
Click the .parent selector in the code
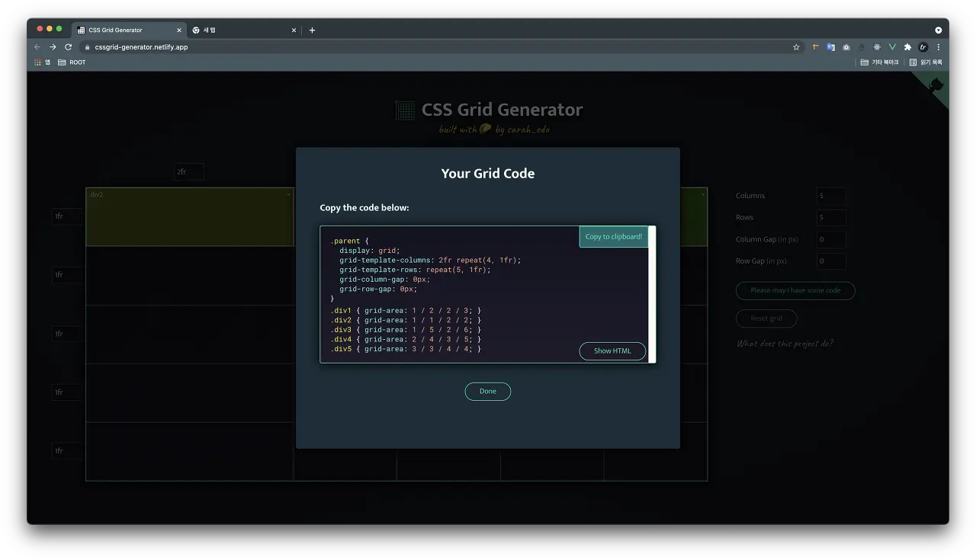(x=345, y=241)
